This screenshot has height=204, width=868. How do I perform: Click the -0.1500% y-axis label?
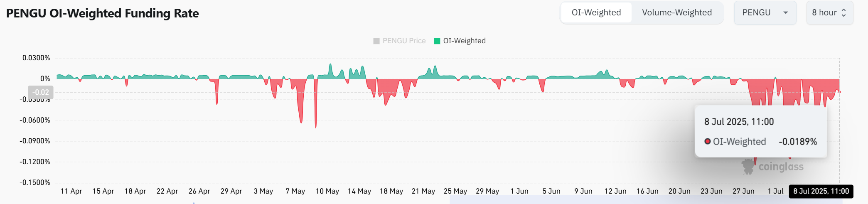35,182
